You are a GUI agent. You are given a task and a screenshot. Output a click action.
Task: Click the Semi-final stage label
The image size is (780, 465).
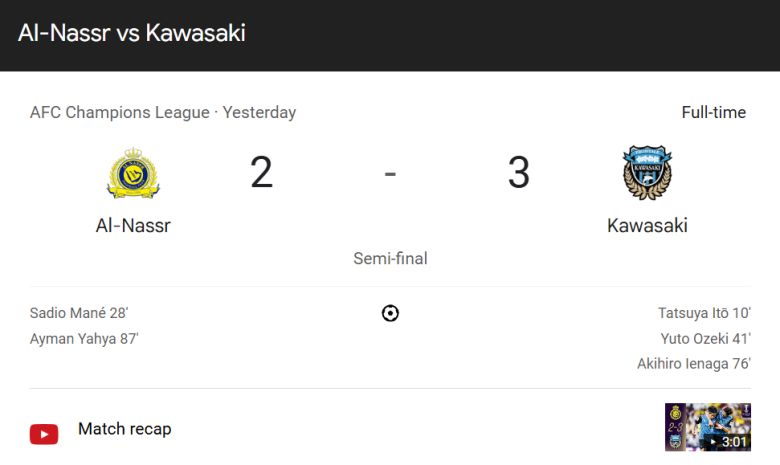390,259
